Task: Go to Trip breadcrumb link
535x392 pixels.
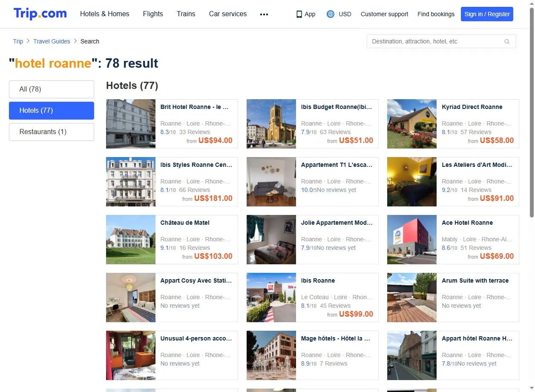Action: click(18, 41)
